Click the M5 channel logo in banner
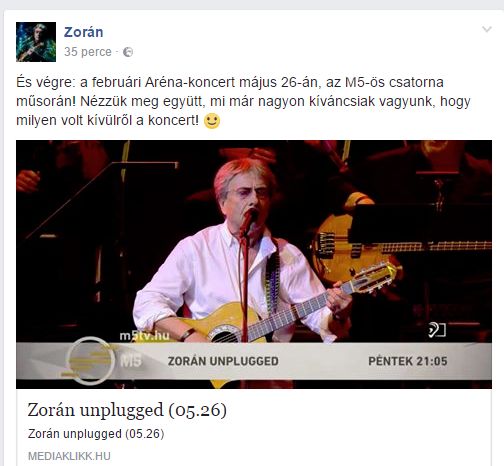This screenshot has height=466, width=504. (131, 361)
